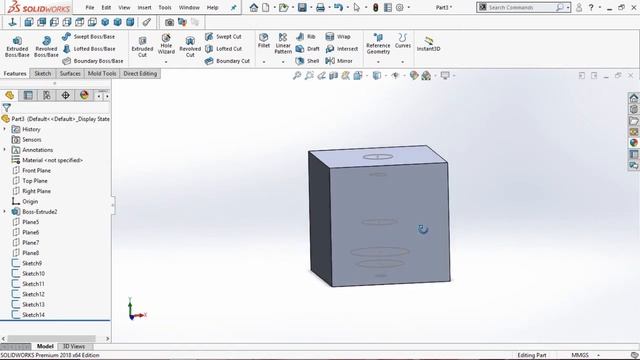Open Reference Geometry dropdown arrow

(x=378, y=62)
